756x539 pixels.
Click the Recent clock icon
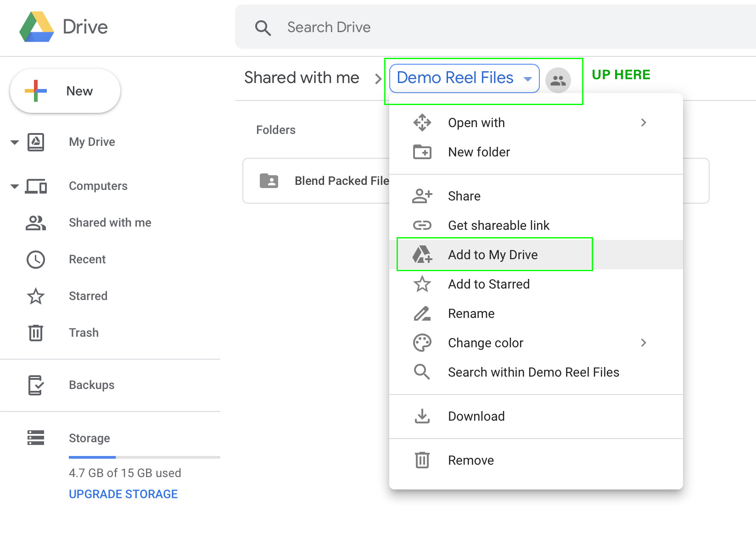pos(36,260)
